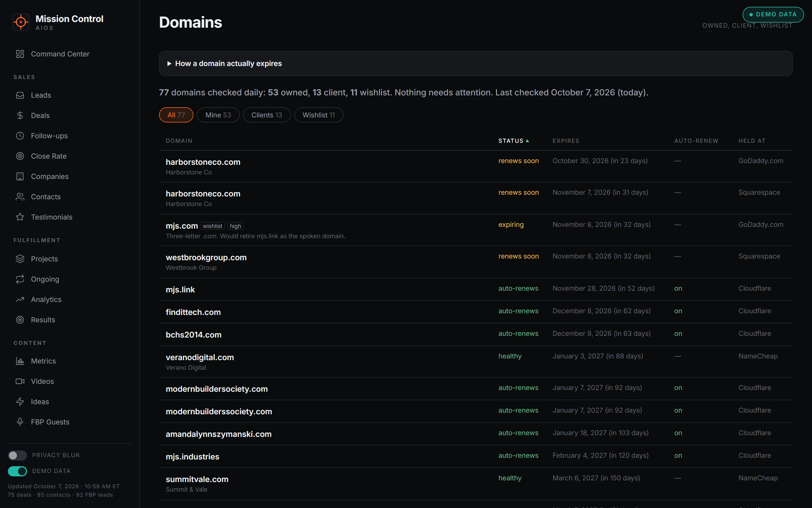The width and height of the screenshot is (812, 508).
Task: Click the Mission Control crosshair logo
Action: click(x=21, y=22)
